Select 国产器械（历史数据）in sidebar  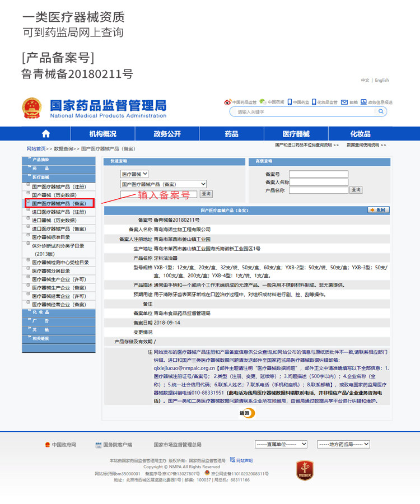54,195
